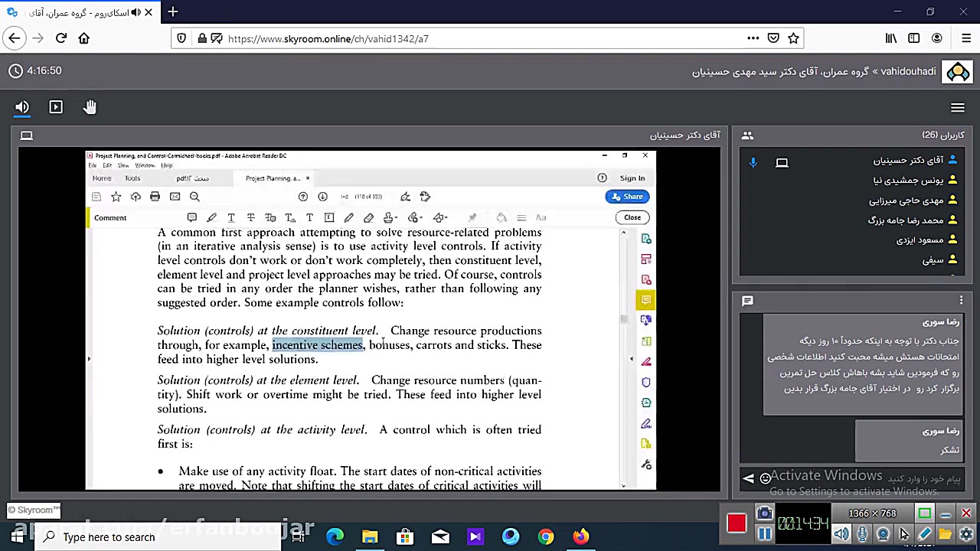Open the Skyroom hamburger menu
This screenshot has height=551, width=980.
pos(957,107)
